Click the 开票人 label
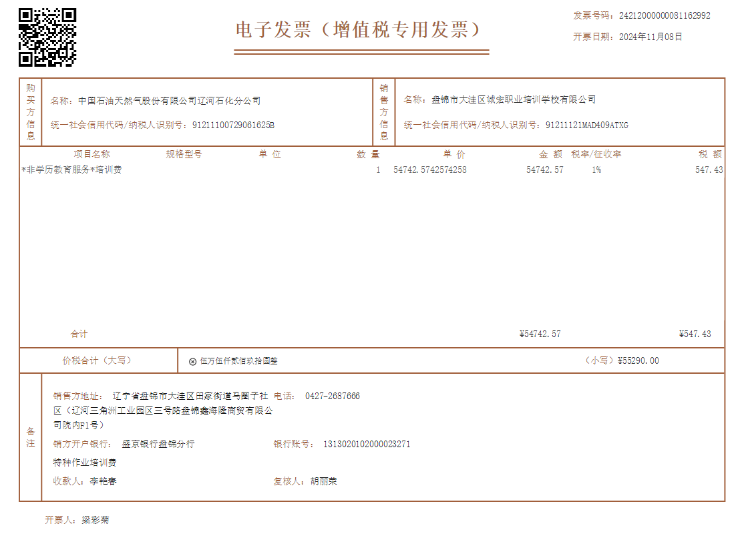Screen dimensions: 756x538 pos(59,520)
